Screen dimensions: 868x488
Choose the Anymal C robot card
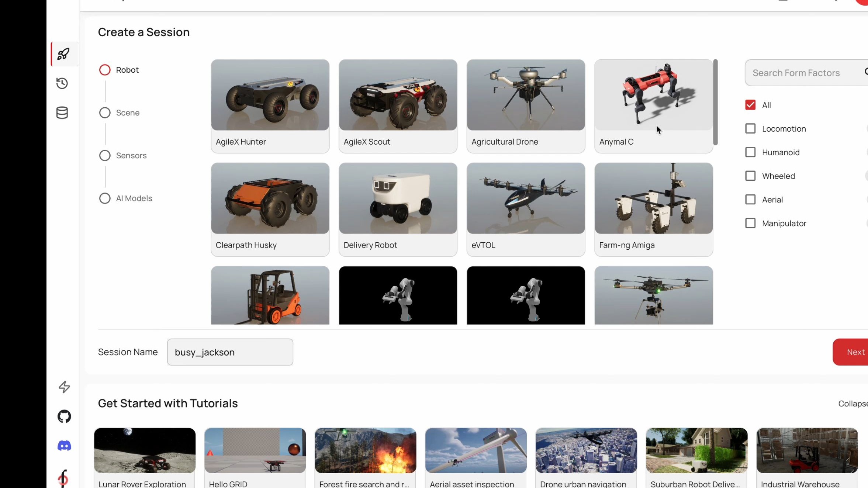(654, 106)
